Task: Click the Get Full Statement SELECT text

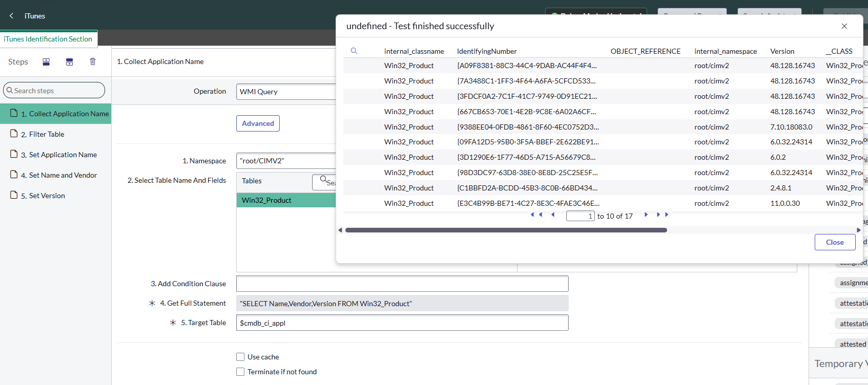Action: click(x=326, y=304)
